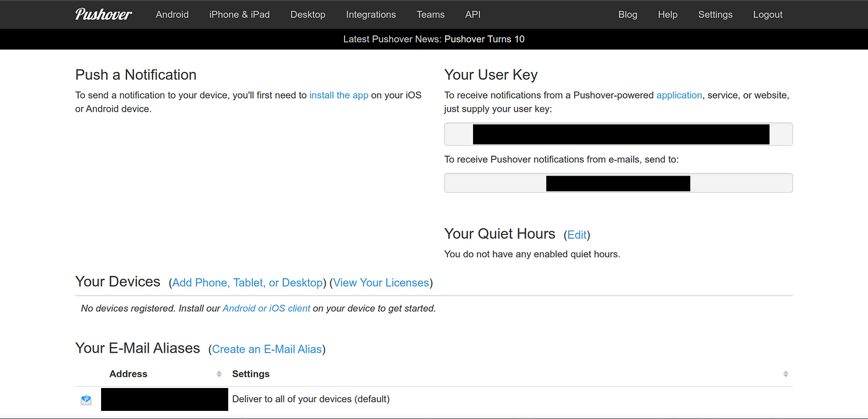The height and width of the screenshot is (419, 868).
Task: Click the email alias envelope icon
Action: pos(86,400)
